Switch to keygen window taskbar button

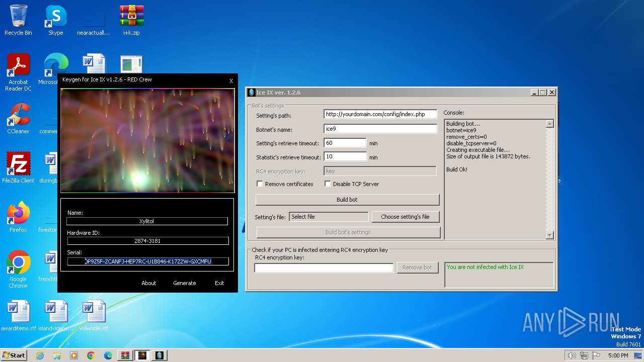(142, 355)
